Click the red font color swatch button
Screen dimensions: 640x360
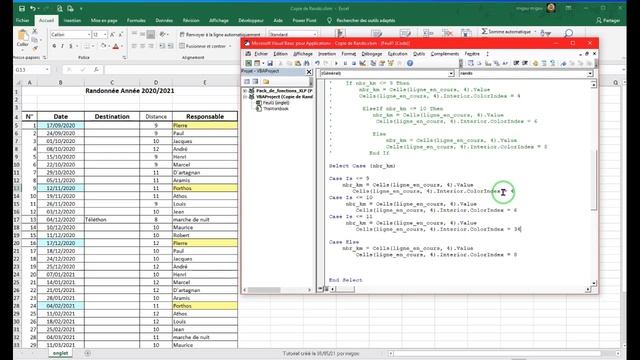116,46
